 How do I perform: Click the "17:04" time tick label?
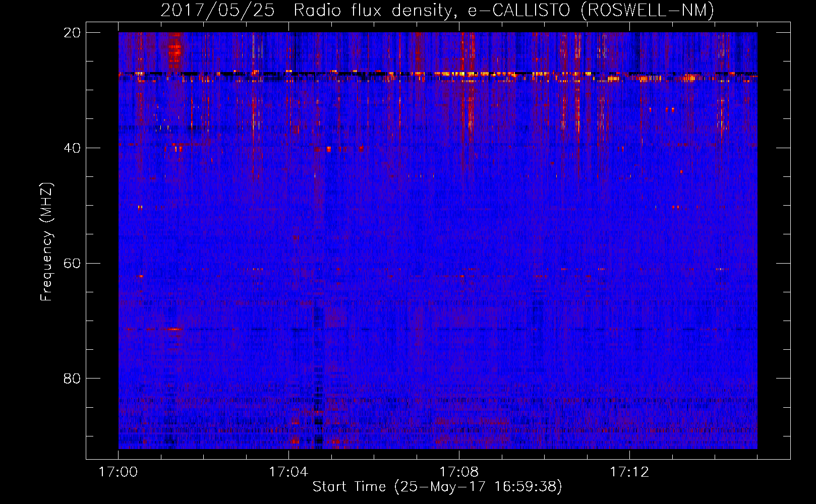[288, 472]
